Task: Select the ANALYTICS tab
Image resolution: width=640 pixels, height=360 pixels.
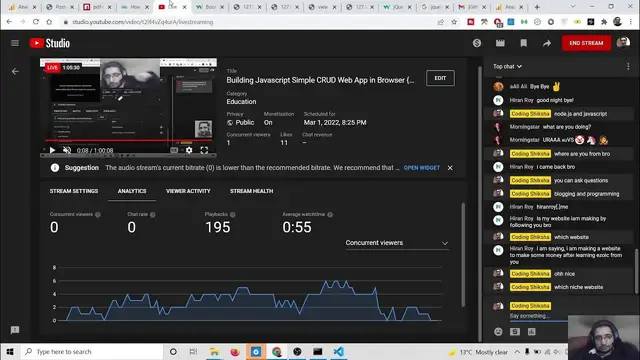Action: click(132, 191)
